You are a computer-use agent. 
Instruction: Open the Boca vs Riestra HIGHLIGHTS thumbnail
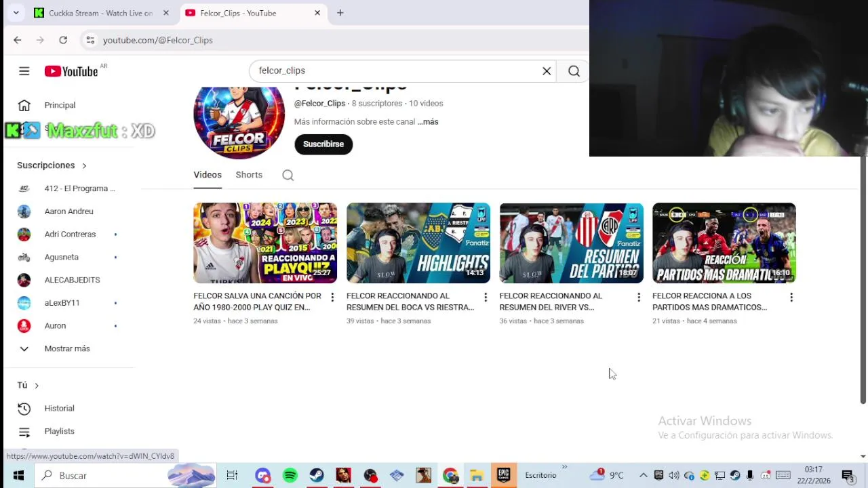click(418, 243)
